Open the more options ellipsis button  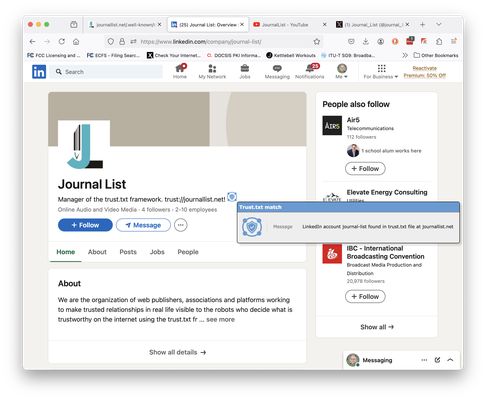181,225
